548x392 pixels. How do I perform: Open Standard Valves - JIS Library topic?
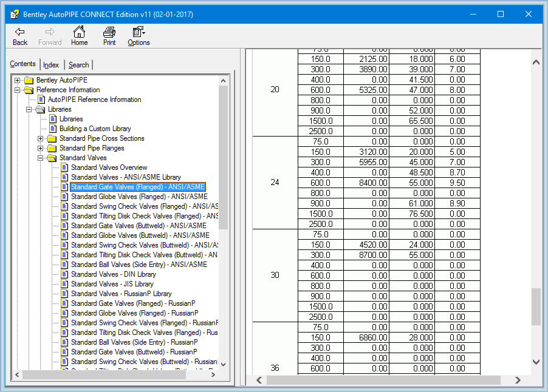tap(112, 284)
